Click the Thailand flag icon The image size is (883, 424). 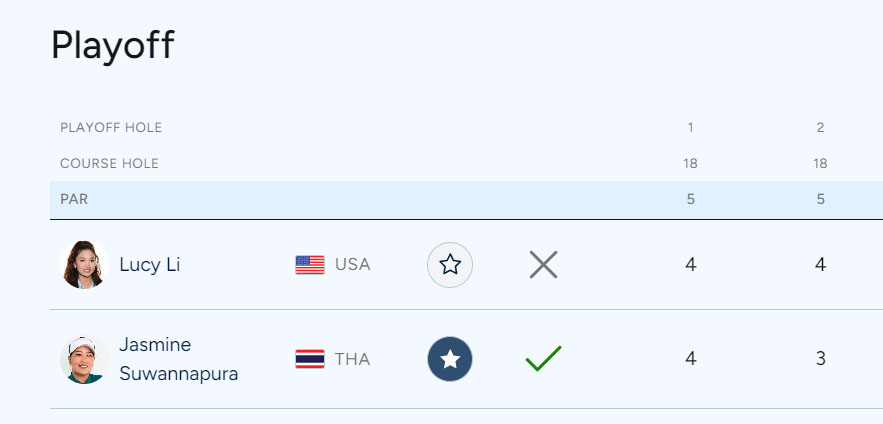(x=310, y=359)
